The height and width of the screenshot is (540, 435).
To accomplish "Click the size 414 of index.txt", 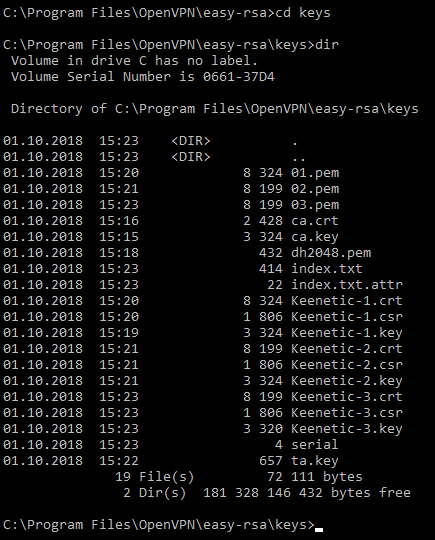I will [x=271, y=269].
